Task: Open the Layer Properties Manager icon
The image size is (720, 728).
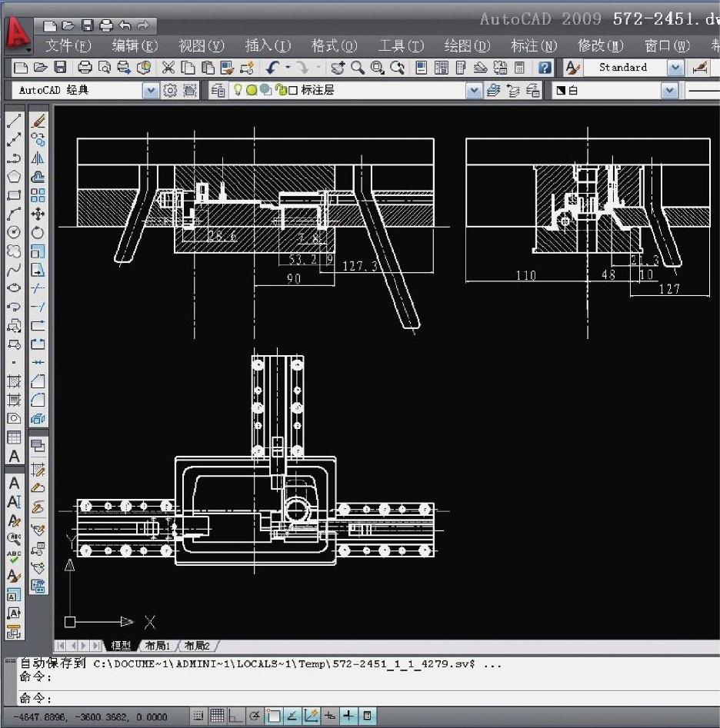Action: pos(218,90)
